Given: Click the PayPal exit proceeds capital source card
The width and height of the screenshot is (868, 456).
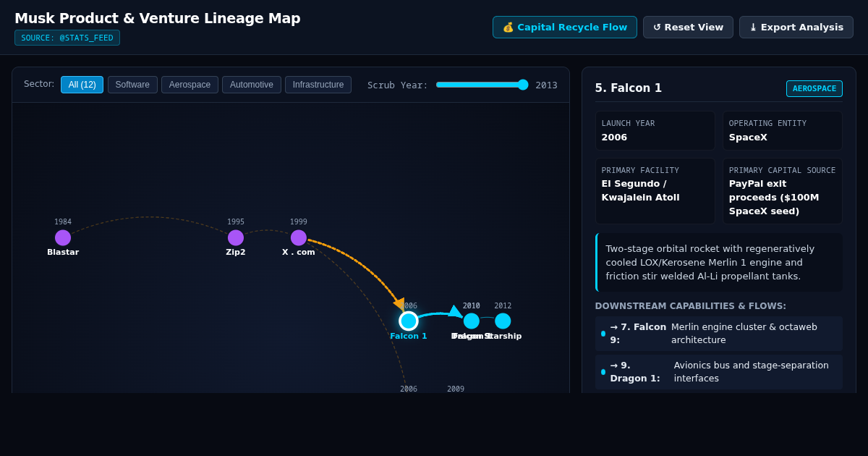Looking at the screenshot, I should 783,191.
